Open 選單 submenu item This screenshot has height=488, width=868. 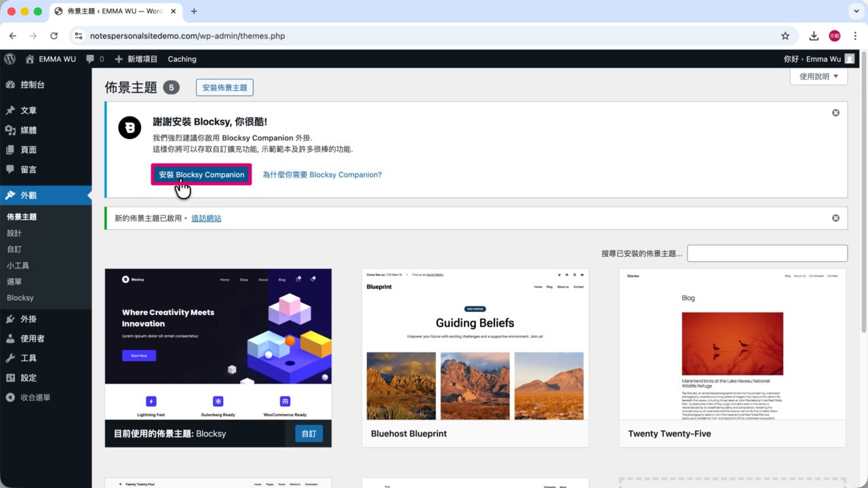coord(14,281)
